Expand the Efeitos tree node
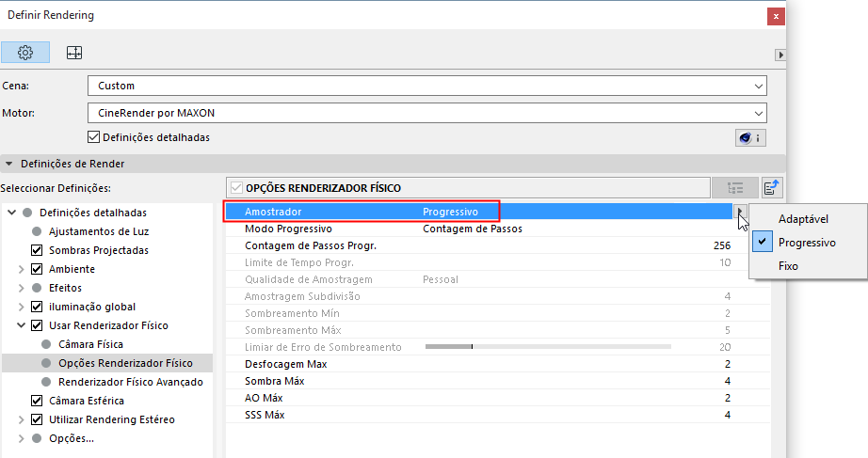 point(21,288)
